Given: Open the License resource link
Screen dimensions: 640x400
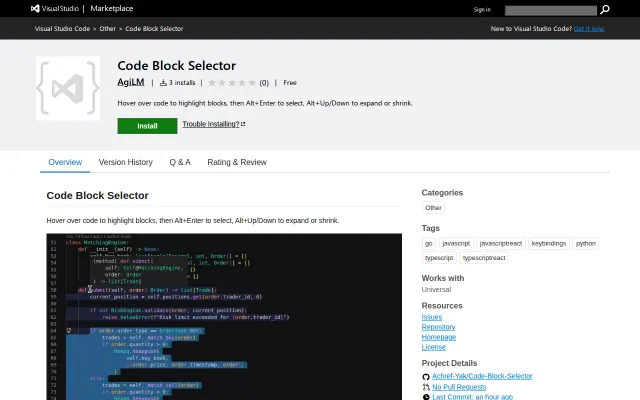Looking at the screenshot, I should 433,347.
